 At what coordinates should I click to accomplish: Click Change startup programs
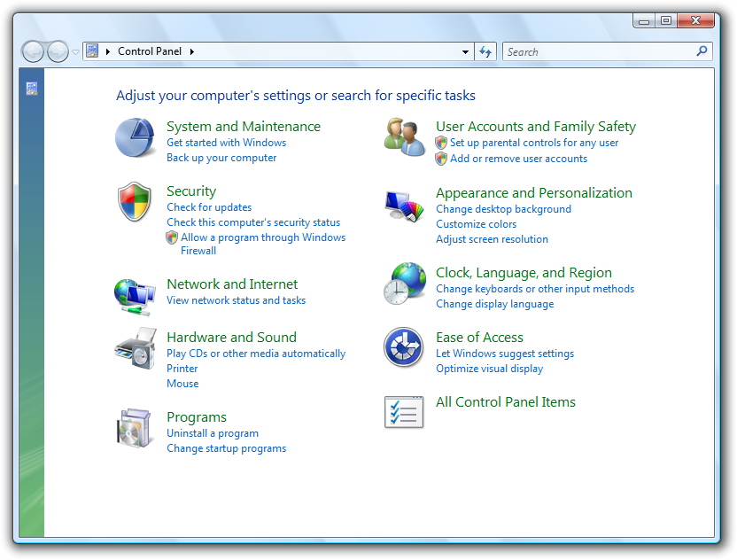226,448
